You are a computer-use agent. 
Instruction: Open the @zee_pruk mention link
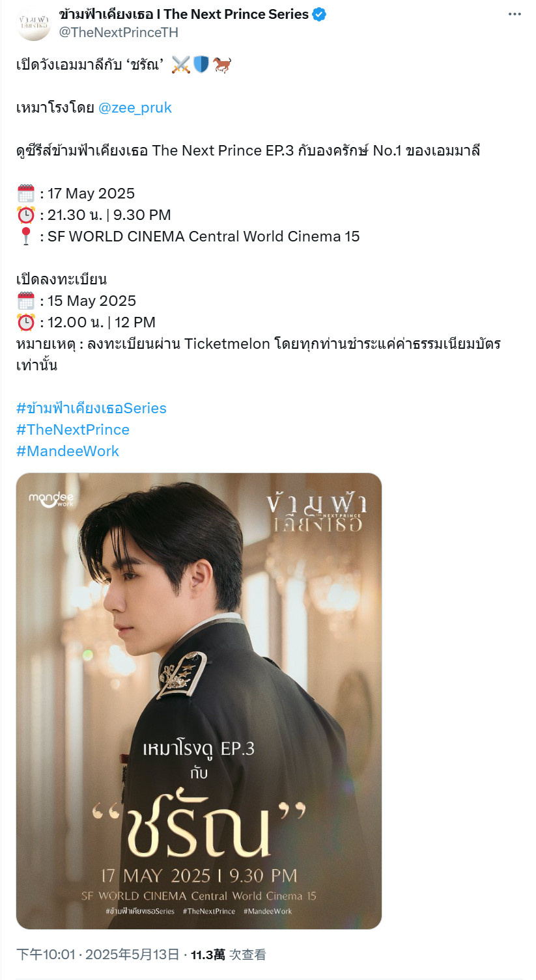[x=135, y=108]
